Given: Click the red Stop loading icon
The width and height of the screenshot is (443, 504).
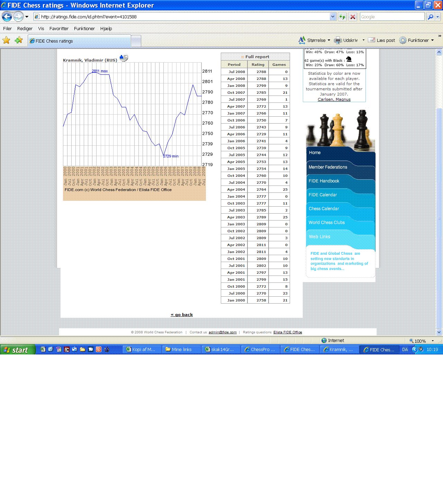Looking at the screenshot, I should click(353, 17).
